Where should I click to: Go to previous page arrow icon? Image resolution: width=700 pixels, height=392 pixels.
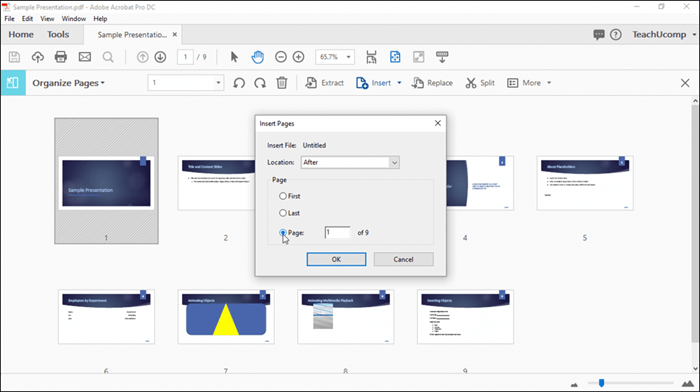[x=142, y=57]
